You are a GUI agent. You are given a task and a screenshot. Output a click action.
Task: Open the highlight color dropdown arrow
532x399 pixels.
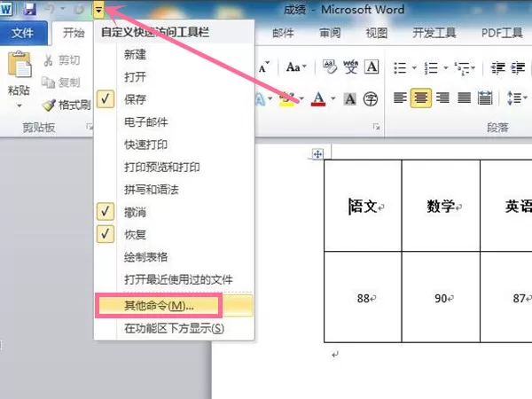[x=301, y=98]
